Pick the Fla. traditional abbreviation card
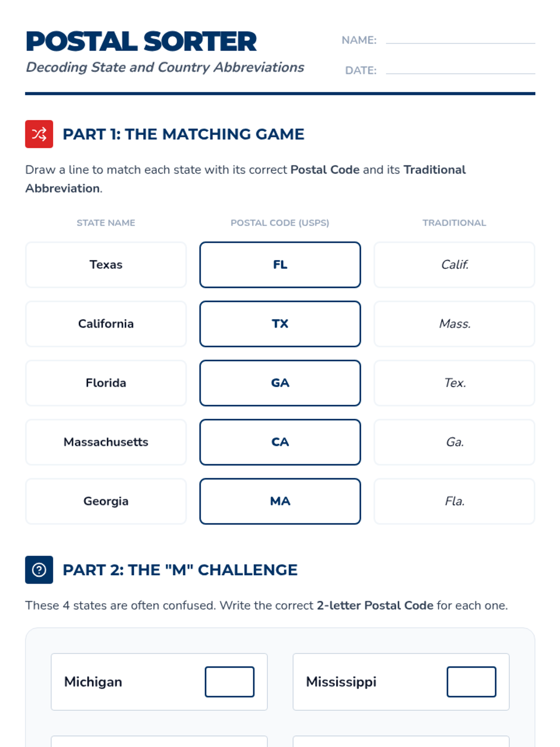Viewport: 560px width, 747px height. (454, 501)
